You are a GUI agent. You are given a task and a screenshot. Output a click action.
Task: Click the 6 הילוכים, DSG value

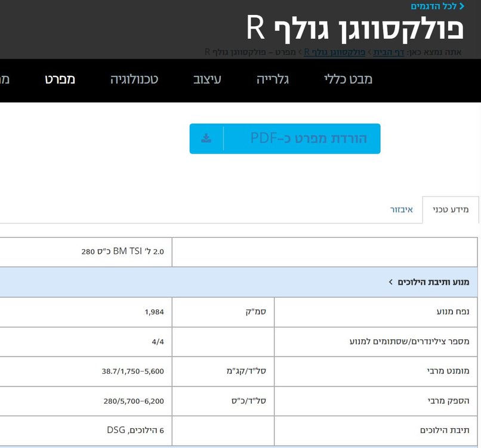click(135, 431)
